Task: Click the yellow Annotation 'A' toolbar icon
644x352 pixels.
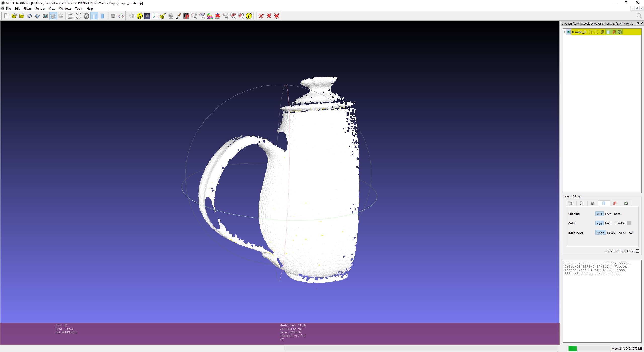Action: 140,16
